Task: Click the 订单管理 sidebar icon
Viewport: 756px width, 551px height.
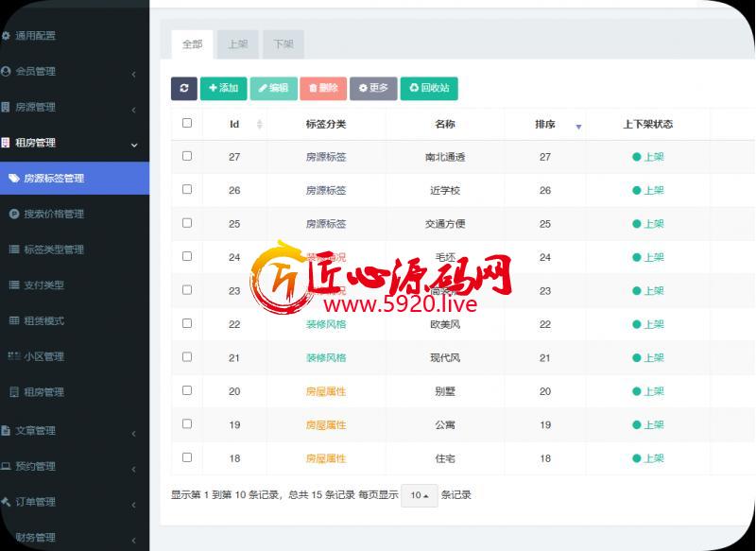Action: point(7,502)
